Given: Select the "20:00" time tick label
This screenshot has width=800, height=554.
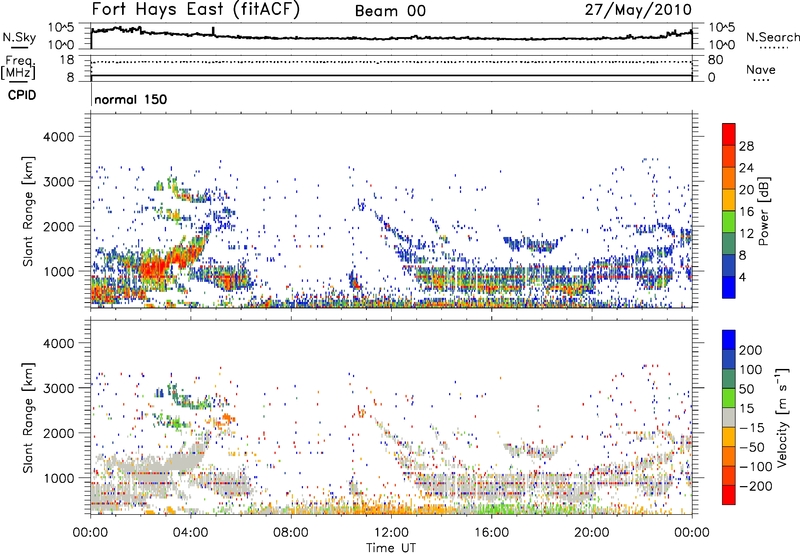Looking at the screenshot, I should 591,533.
